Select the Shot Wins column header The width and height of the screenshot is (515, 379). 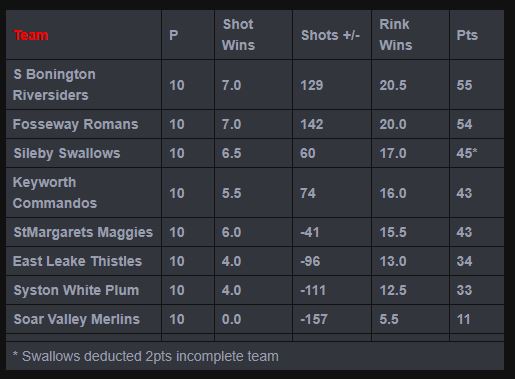pos(238,35)
